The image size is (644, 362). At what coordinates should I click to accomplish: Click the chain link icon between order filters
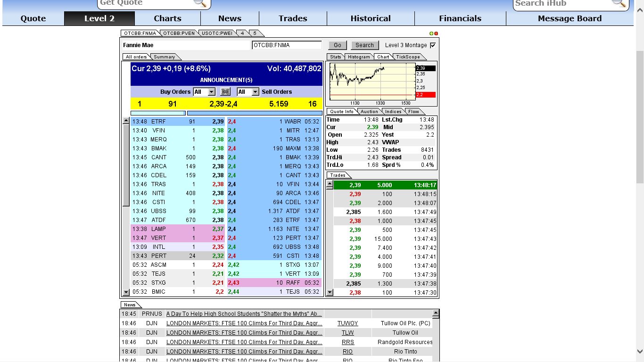pyautogui.click(x=226, y=92)
